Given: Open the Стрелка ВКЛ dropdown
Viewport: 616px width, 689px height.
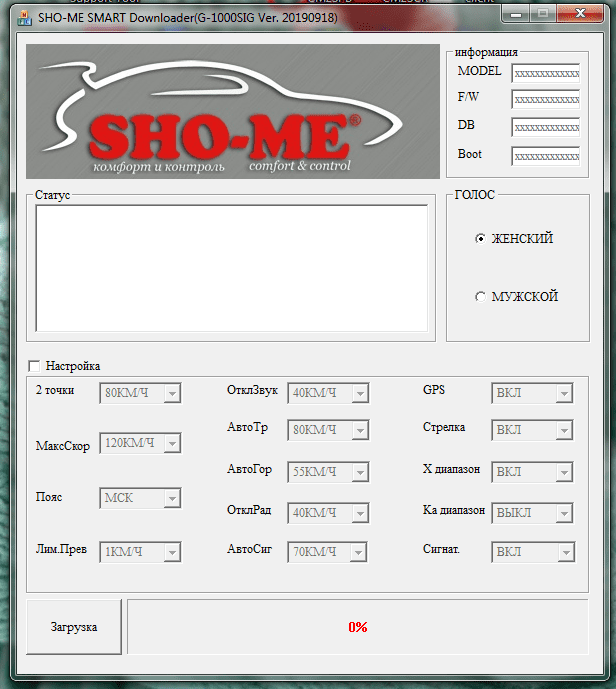Looking at the screenshot, I should click(533, 430).
